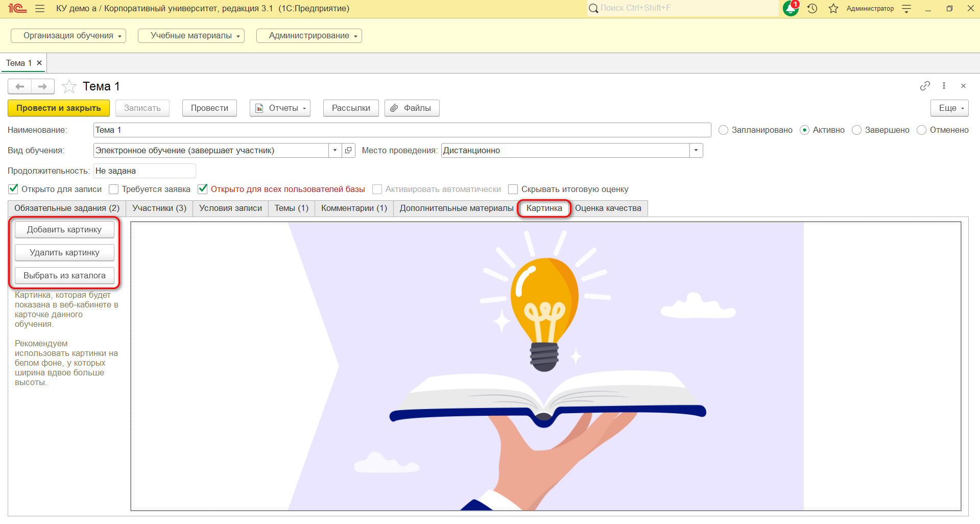This screenshot has width=980, height=524.
Task: Switch to the Участники (3) tab
Action: (159, 208)
